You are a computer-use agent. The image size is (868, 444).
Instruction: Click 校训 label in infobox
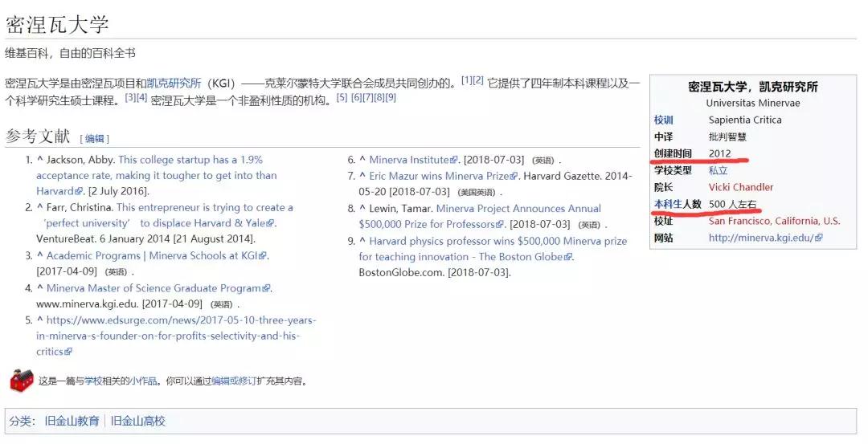pyautogui.click(x=663, y=120)
